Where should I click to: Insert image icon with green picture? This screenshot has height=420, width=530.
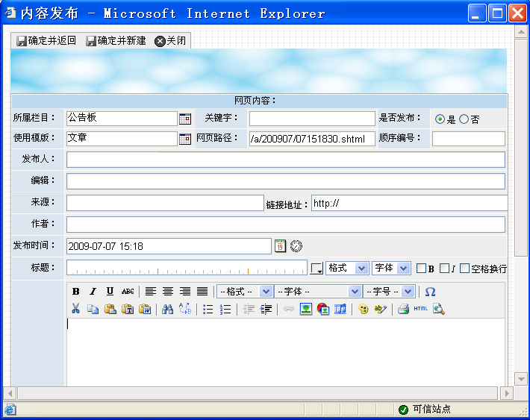pos(306,309)
